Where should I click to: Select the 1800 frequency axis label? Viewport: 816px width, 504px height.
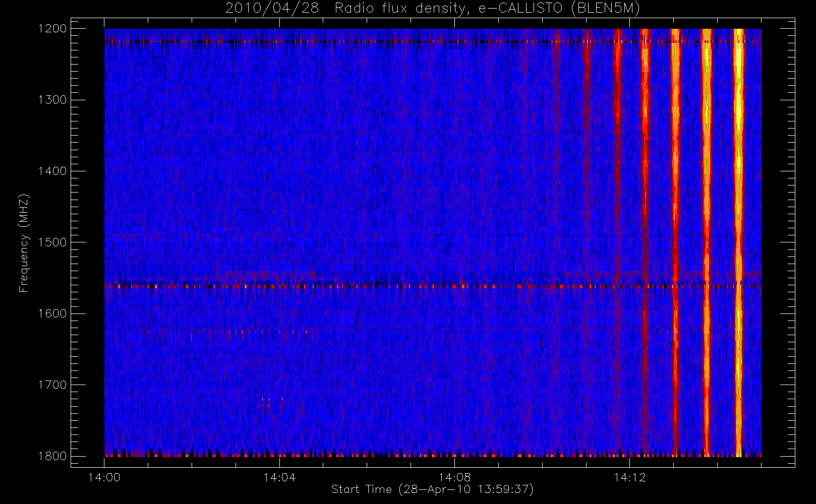52,456
